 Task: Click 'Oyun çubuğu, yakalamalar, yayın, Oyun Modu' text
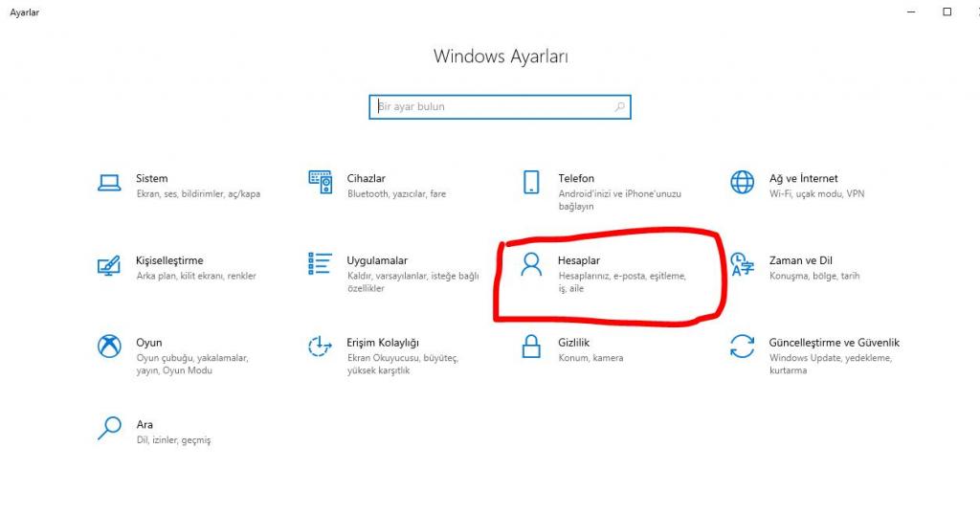tap(192, 364)
